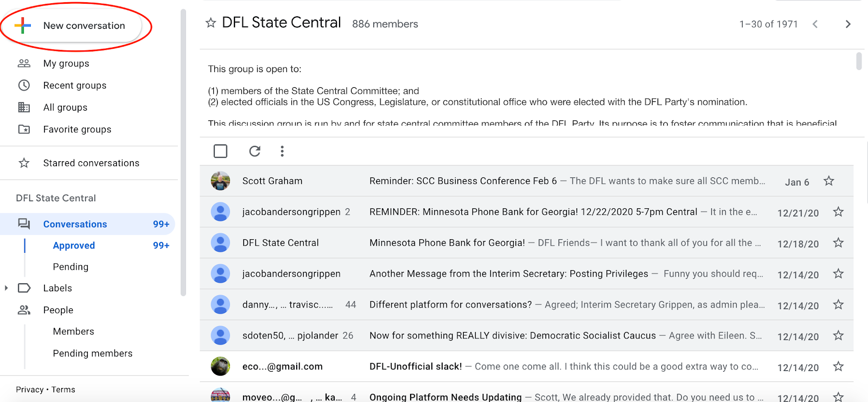Click the Jan 6 date
The height and width of the screenshot is (402, 868).
click(x=797, y=182)
